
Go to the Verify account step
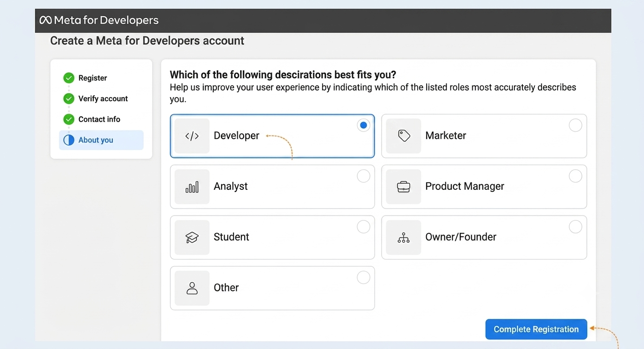click(103, 98)
